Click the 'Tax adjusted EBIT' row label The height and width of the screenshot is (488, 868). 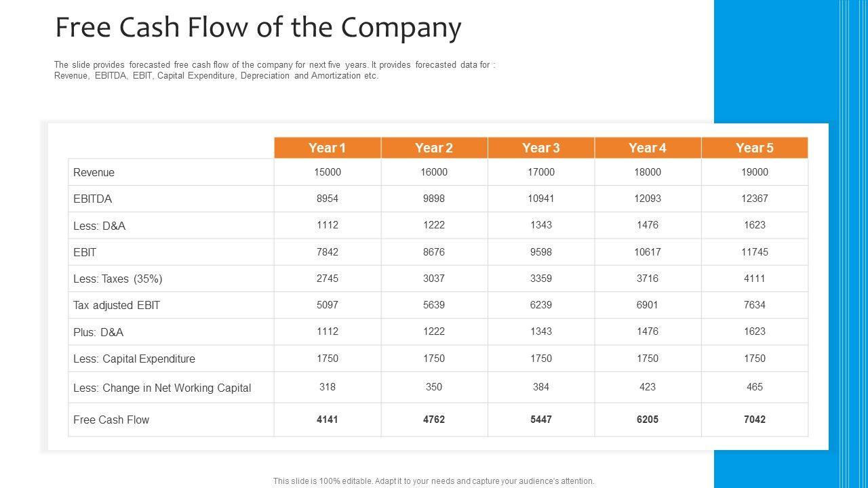coord(117,306)
